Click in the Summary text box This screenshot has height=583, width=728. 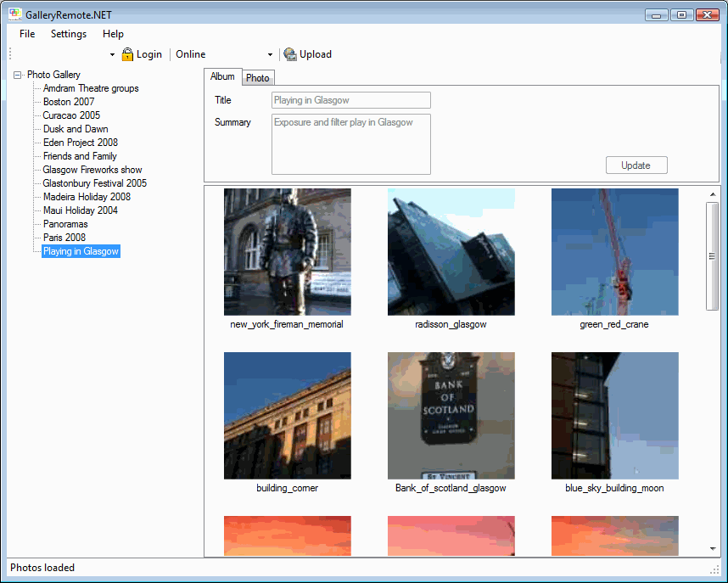coord(351,144)
